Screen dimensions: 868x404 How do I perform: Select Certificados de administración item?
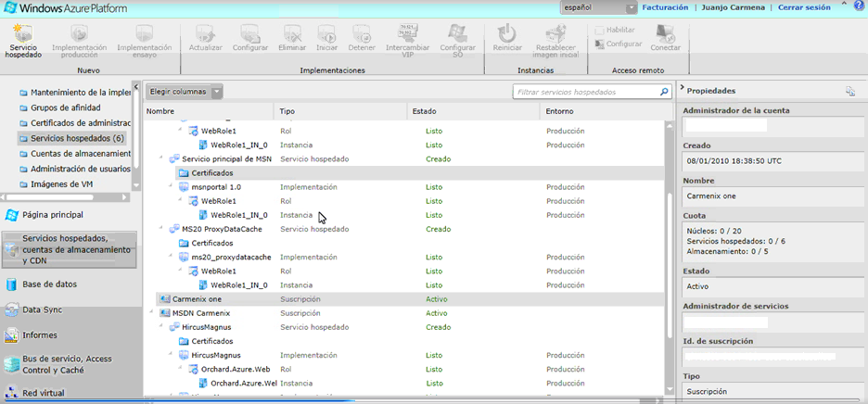tap(75, 123)
